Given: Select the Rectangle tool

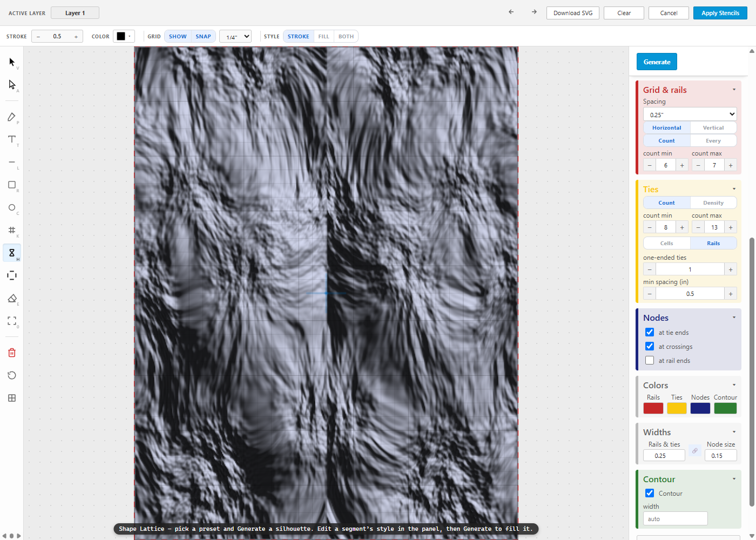Looking at the screenshot, I should 12,185.
